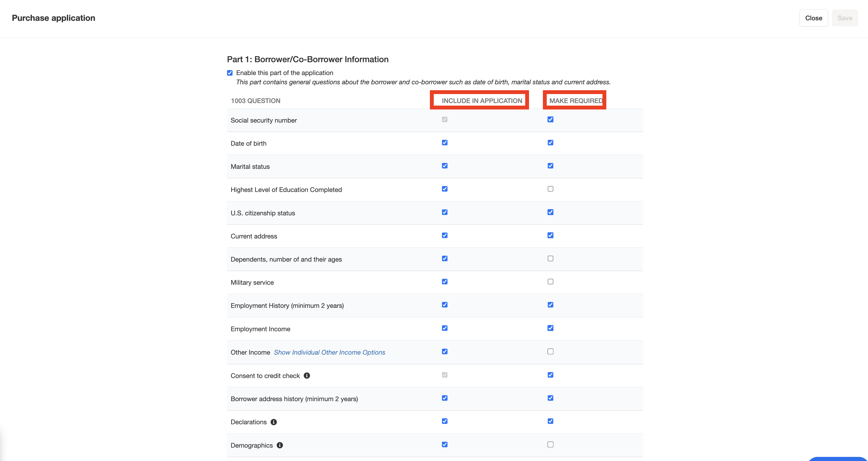Uncheck Enable this part of the application

[x=230, y=73]
